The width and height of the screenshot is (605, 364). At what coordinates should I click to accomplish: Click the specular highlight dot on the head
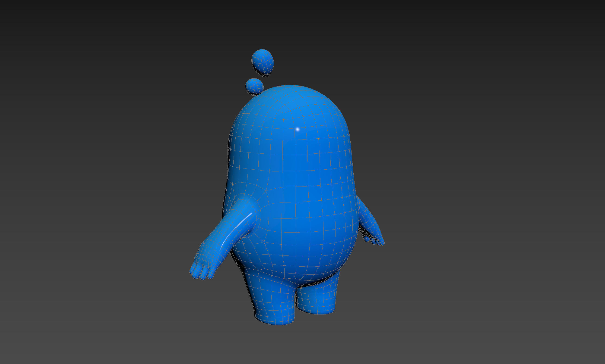[297, 129]
